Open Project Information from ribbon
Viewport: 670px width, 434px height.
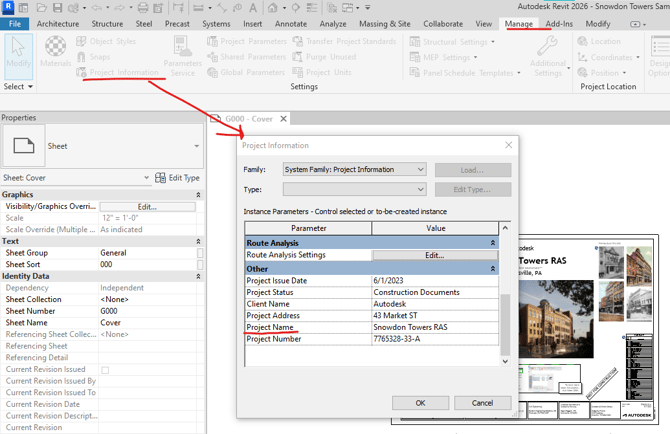(118, 72)
